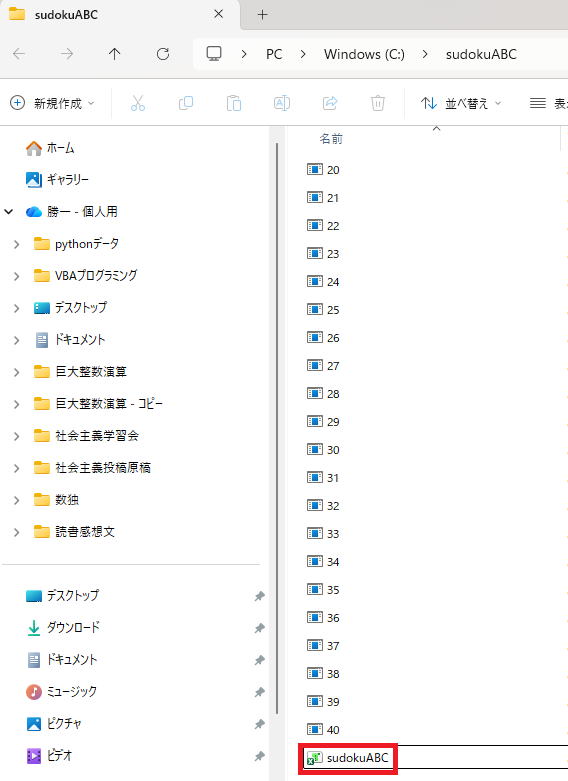Click the Refresh icon in navigation bar
Screen dimensions: 568x781
point(163,54)
